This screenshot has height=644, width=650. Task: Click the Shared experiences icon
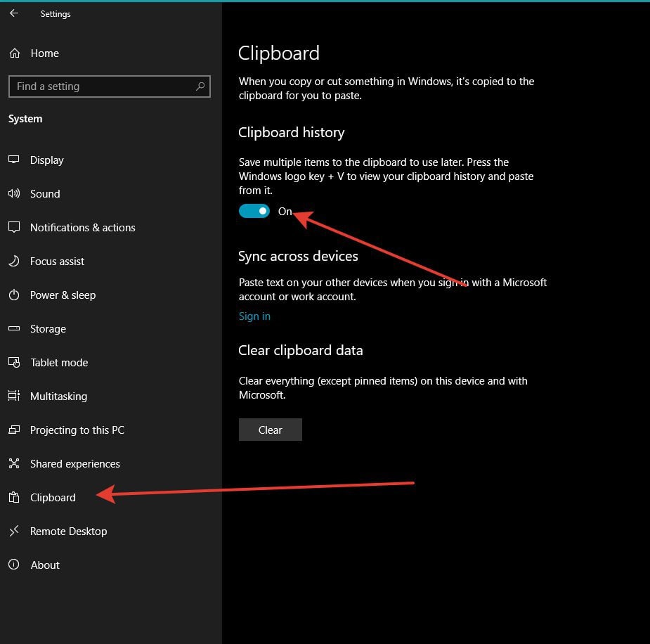click(x=13, y=463)
